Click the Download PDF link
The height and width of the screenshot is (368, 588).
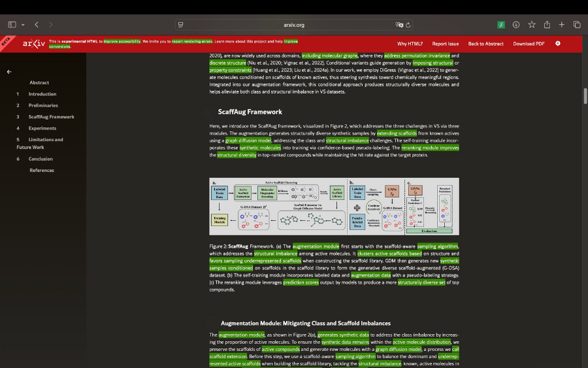coord(529,44)
